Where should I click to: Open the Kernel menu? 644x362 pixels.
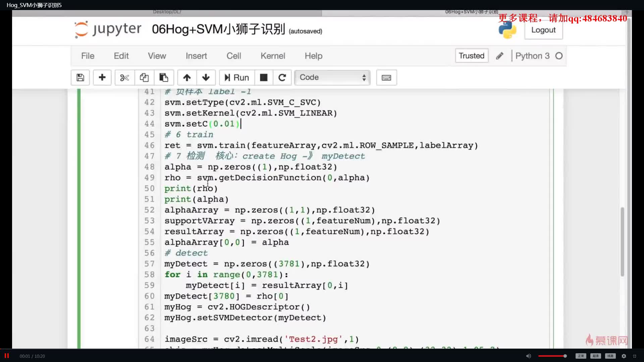pos(273,56)
